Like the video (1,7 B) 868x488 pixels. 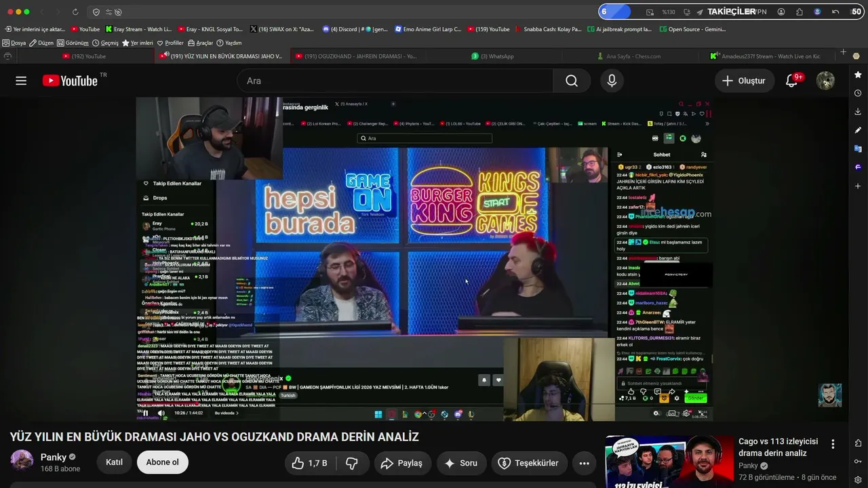click(x=310, y=463)
